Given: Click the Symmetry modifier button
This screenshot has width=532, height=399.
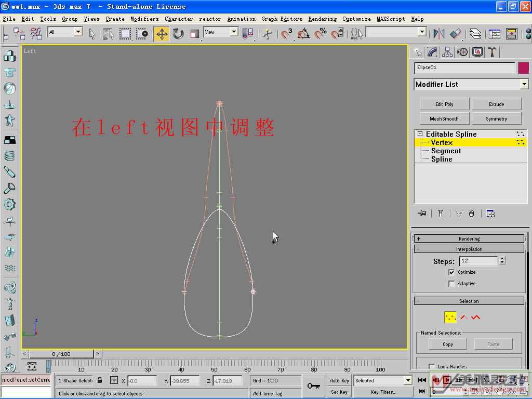Looking at the screenshot, I should point(496,119).
